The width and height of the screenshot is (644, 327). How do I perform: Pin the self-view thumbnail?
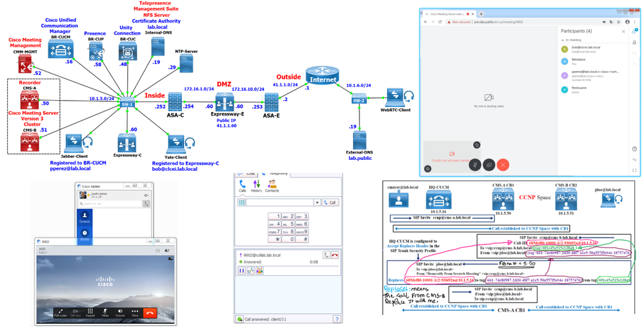pos(476,145)
